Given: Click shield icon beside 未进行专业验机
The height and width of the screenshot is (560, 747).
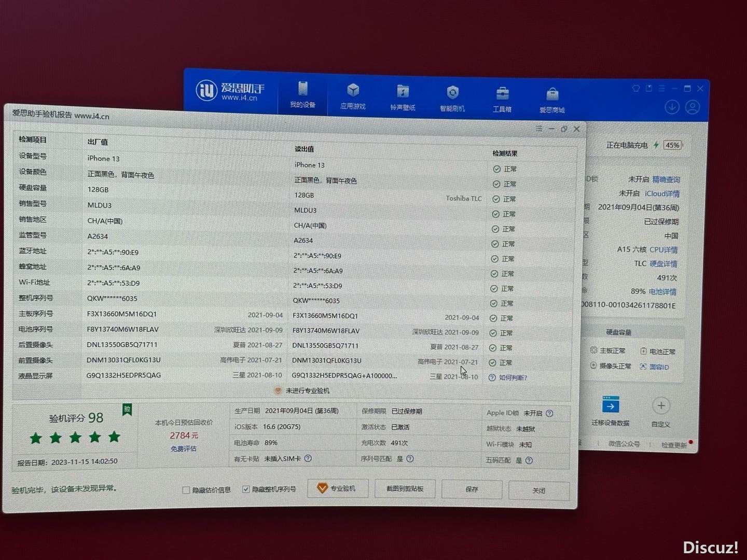Looking at the screenshot, I should 278,390.
